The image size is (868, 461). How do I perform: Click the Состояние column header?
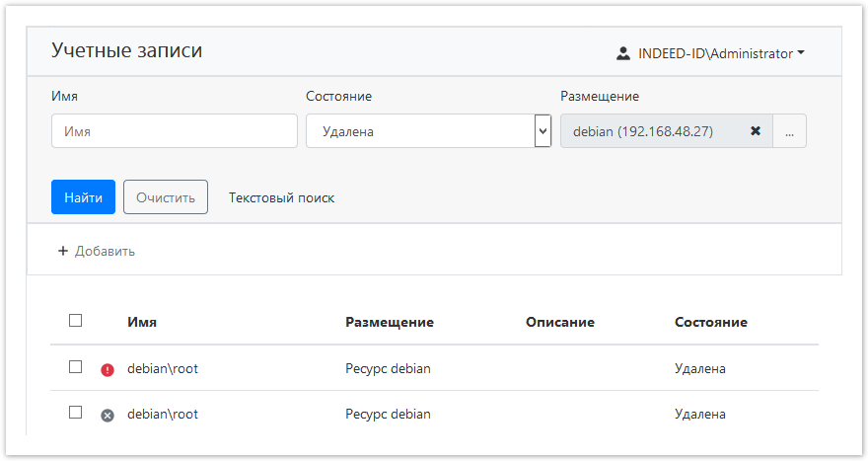pos(710,322)
